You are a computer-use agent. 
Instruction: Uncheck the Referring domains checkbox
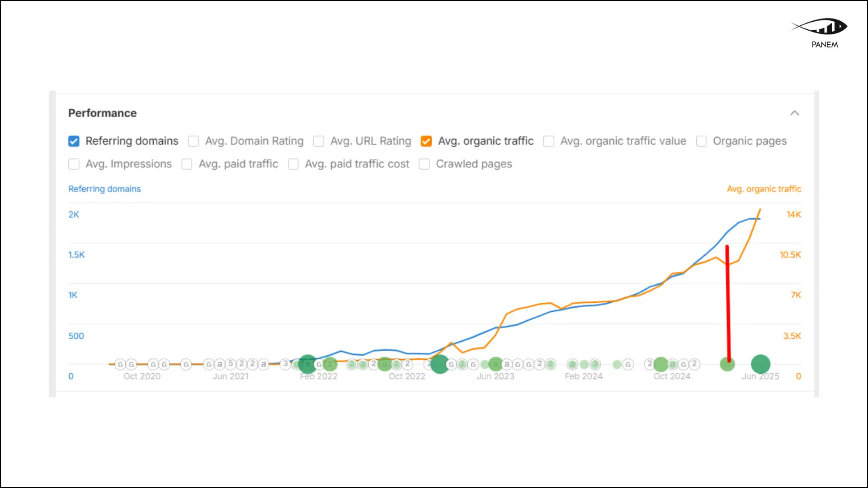pyautogui.click(x=74, y=141)
